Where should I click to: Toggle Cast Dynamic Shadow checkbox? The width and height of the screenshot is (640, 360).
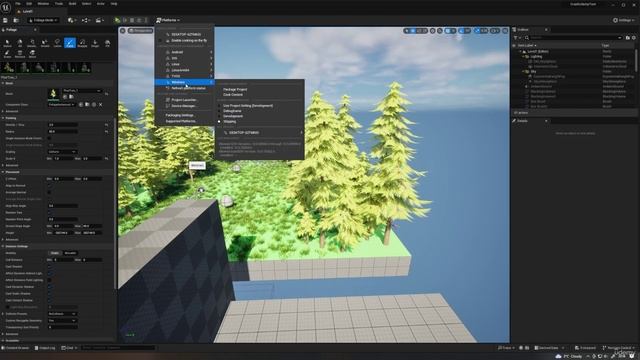coord(49,287)
